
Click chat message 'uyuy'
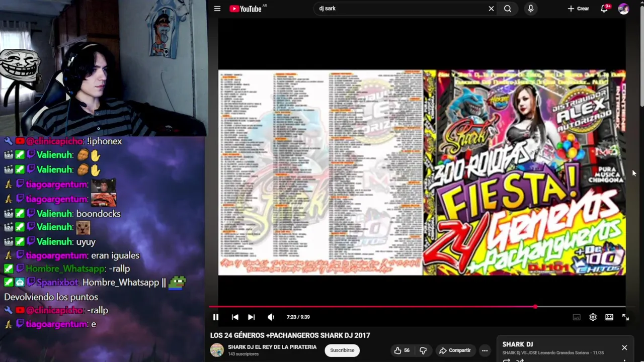coord(86,242)
